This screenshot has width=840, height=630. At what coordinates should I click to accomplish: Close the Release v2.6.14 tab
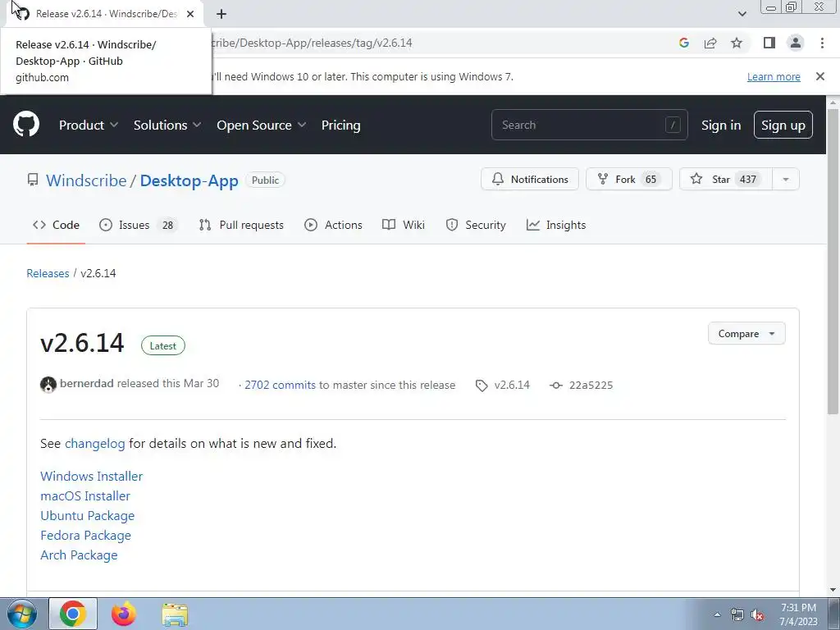(190, 14)
